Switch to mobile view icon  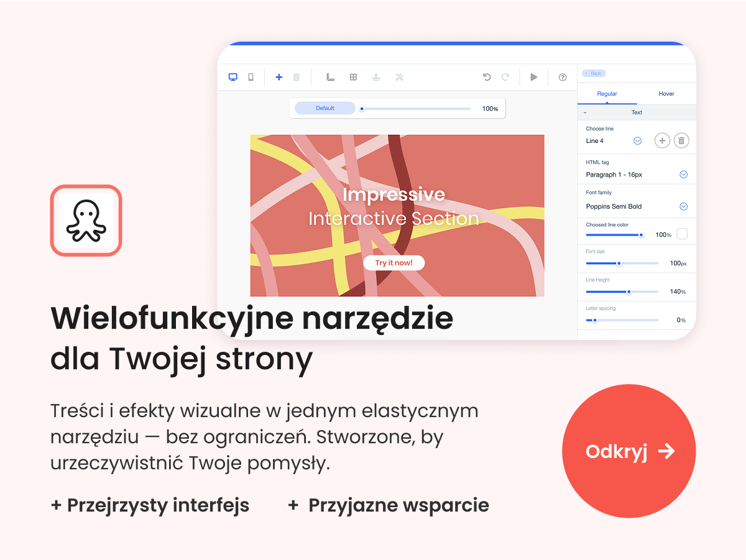click(251, 77)
